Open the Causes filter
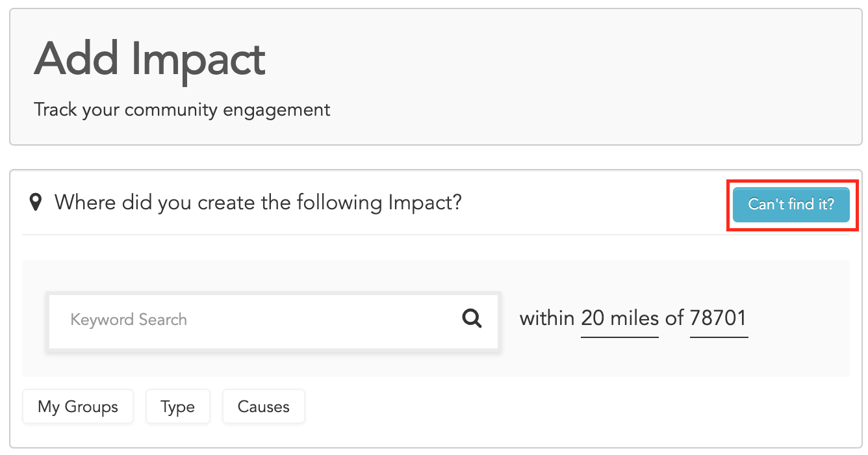 click(263, 407)
